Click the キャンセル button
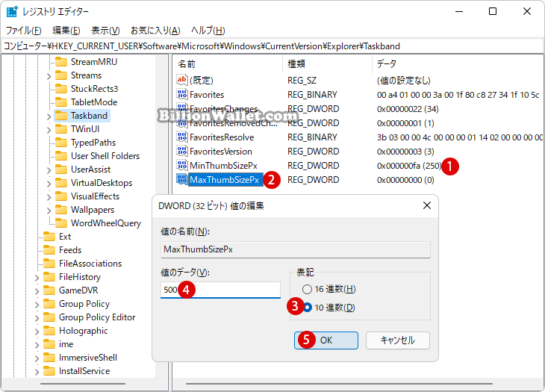This screenshot has width=545, height=392. (398, 340)
